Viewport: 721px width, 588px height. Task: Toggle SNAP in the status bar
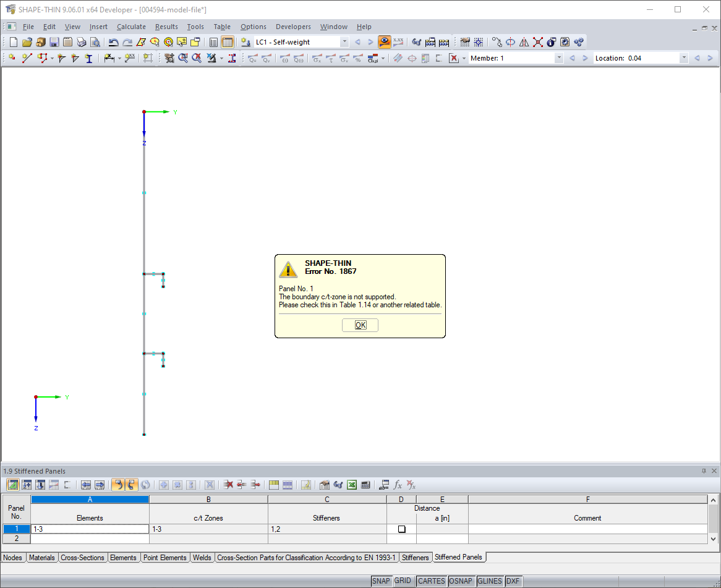(381, 581)
